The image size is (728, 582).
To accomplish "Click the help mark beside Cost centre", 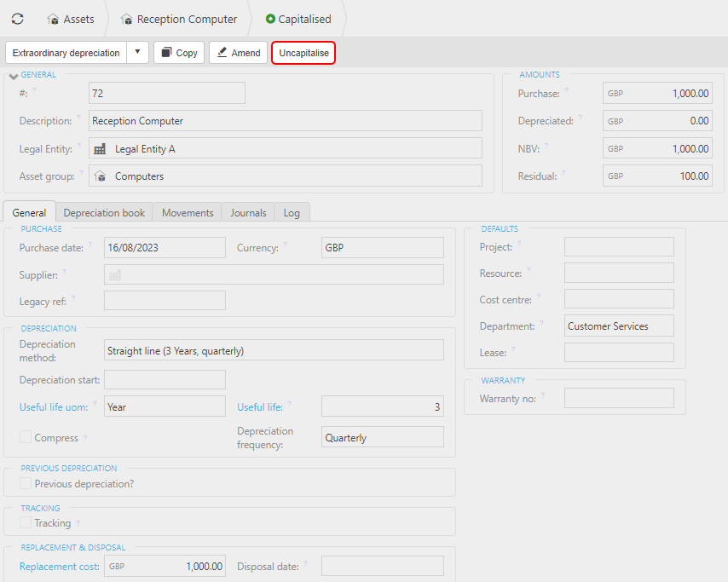I will pyautogui.click(x=539, y=296).
